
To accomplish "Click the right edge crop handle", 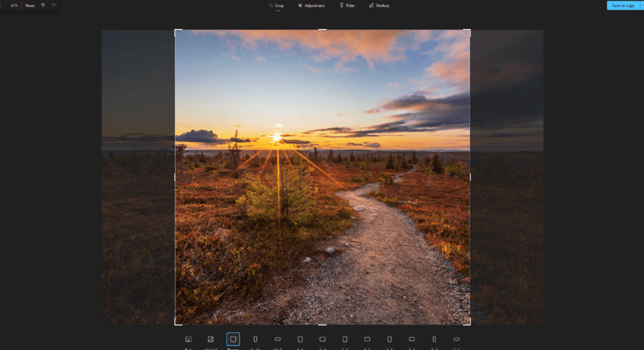I will pos(470,178).
